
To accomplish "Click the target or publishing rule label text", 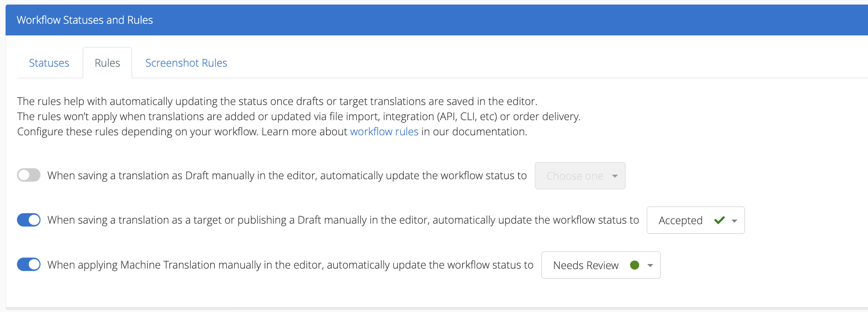I will point(343,220).
